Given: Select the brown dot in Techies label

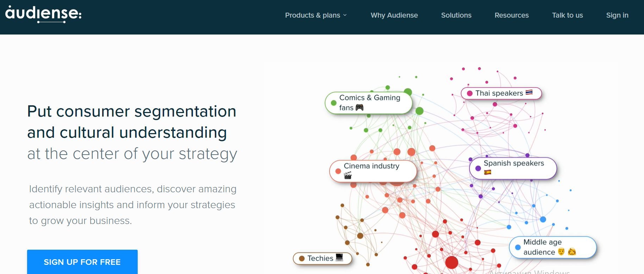Looking at the screenshot, I should tap(301, 259).
